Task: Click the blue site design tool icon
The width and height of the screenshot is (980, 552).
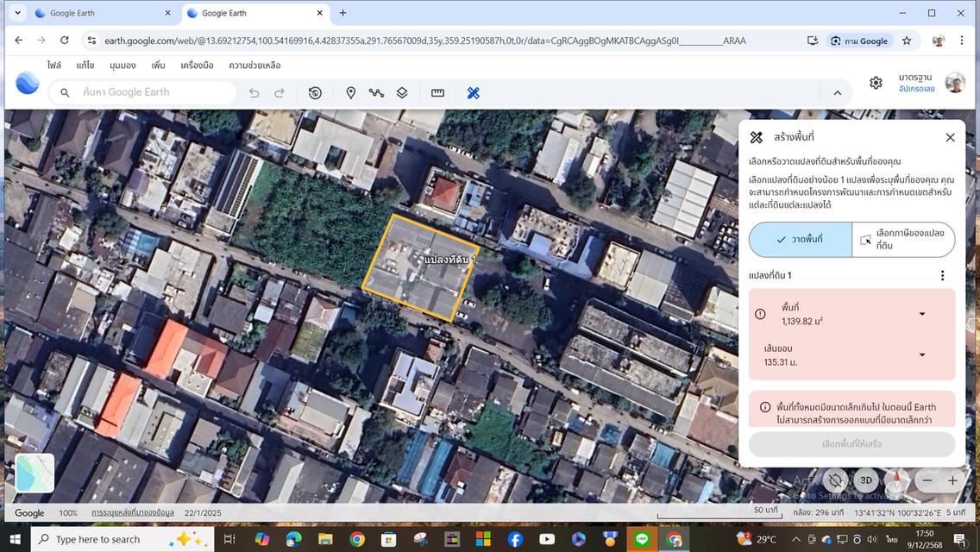Action: pyautogui.click(x=473, y=93)
